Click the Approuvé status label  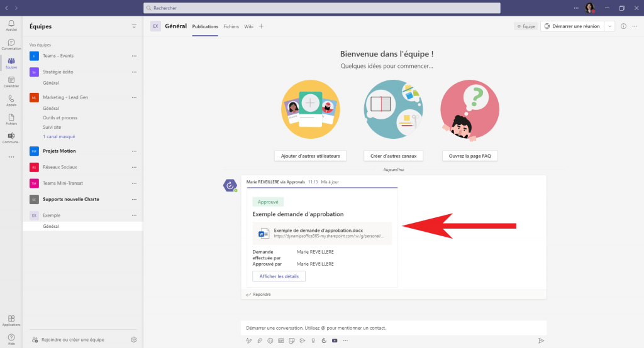(268, 202)
